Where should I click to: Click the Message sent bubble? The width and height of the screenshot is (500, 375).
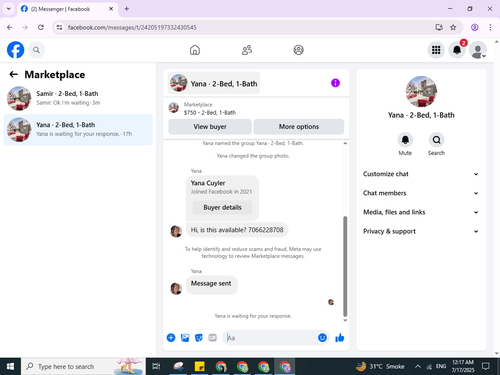pos(211,285)
